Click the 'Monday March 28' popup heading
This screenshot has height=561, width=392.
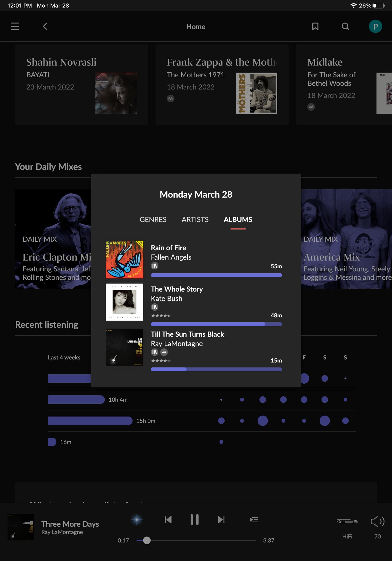[x=196, y=194]
